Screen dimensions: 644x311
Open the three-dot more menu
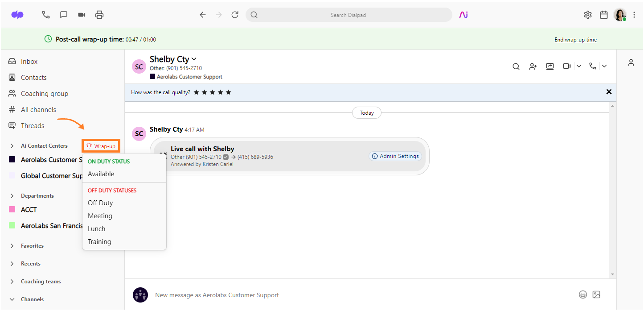(634, 15)
